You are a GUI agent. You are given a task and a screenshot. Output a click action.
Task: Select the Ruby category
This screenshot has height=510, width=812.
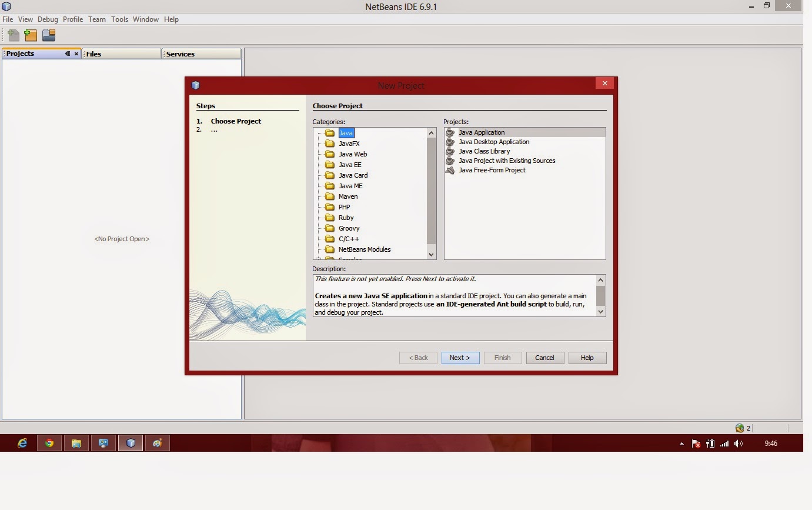(346, 218)
